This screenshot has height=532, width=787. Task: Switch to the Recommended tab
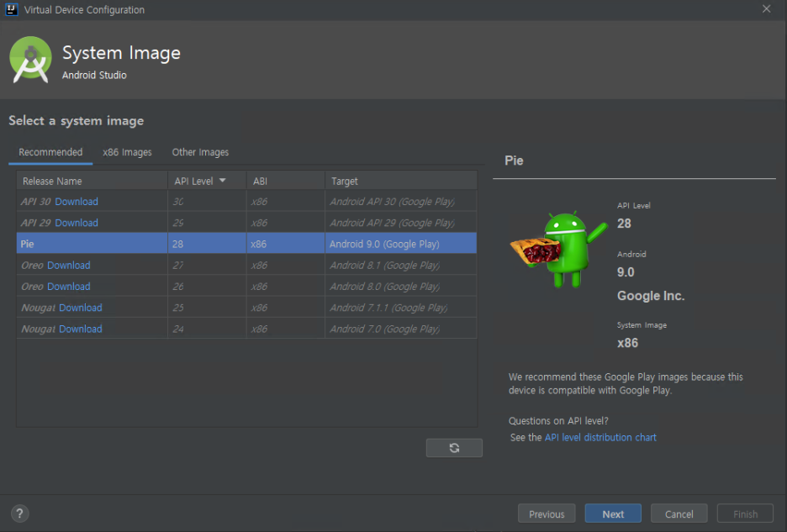pos(50,152)
